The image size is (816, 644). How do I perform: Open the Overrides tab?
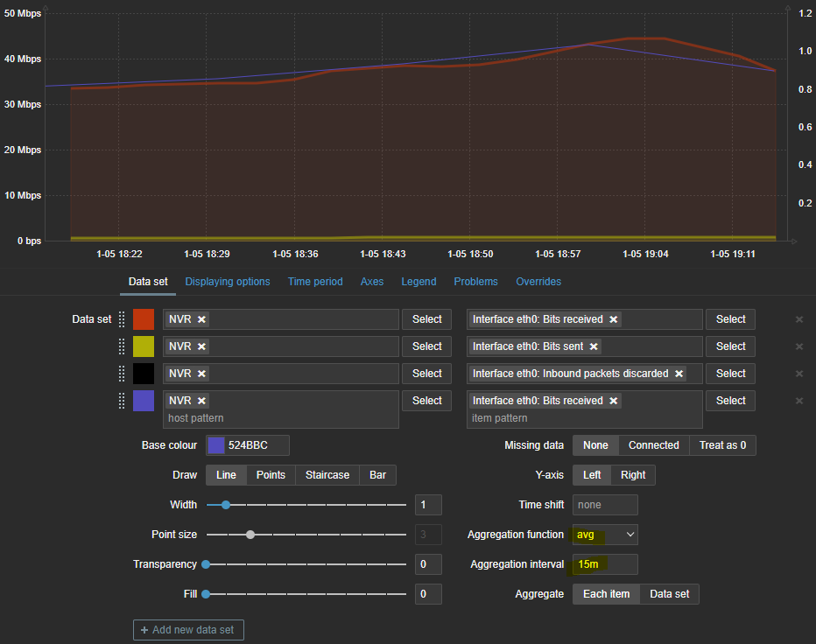point(538,282)
